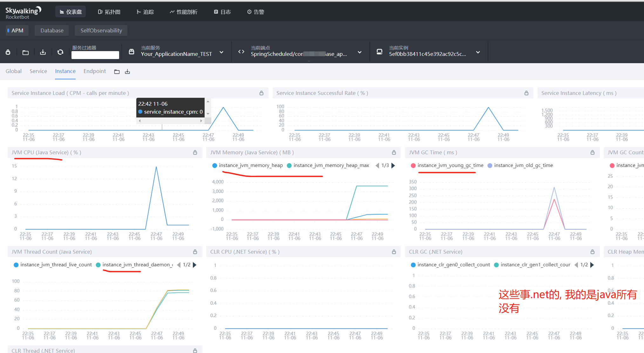This screenshot has height=353, width=644.
Task: Toggle lock on JVM Thread Count panel
Action: [195, 252]
